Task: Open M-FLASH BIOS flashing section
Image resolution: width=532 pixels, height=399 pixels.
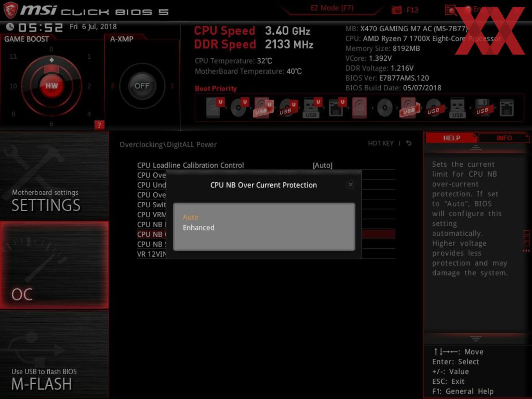Action: click(54, 354)
